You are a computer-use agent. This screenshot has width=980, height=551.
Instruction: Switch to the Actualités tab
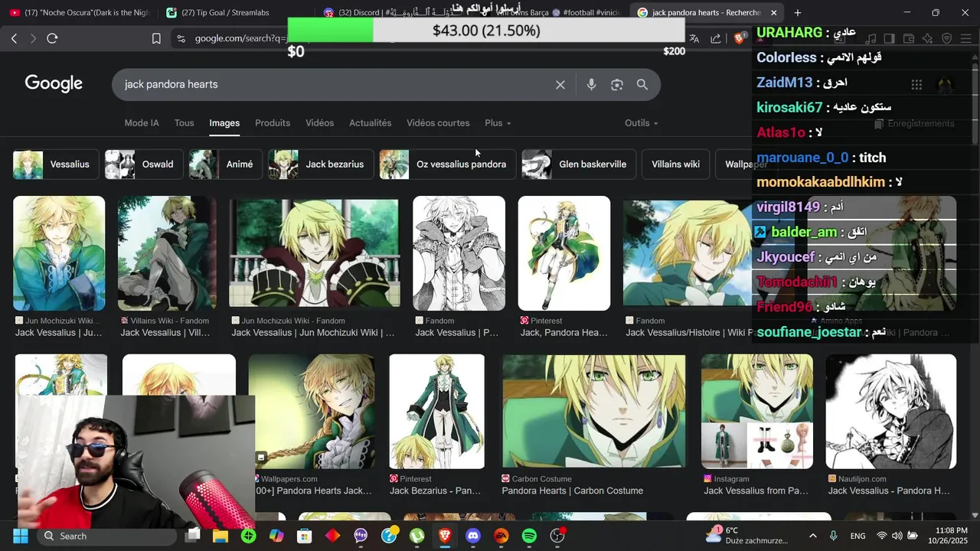tap(370, 123)
